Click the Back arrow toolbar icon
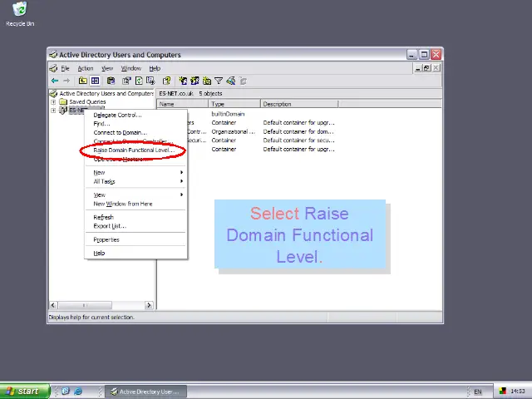 point(55,81)
